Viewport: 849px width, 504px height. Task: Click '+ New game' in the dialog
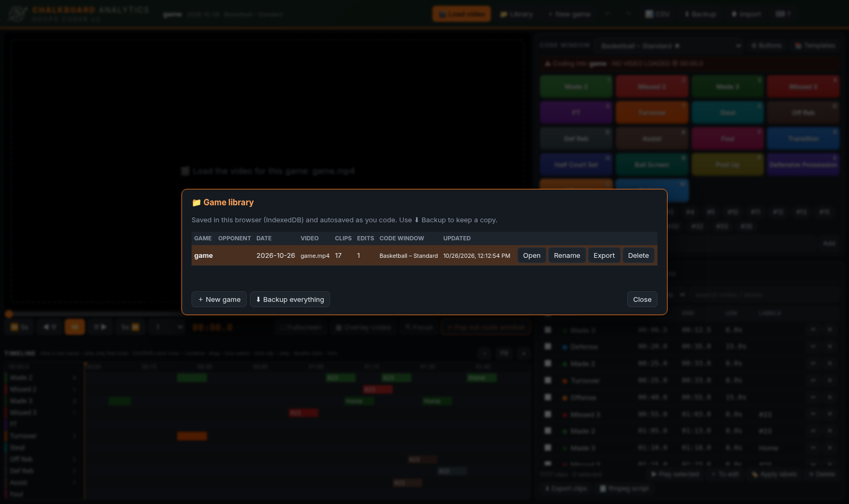(219, 299)
